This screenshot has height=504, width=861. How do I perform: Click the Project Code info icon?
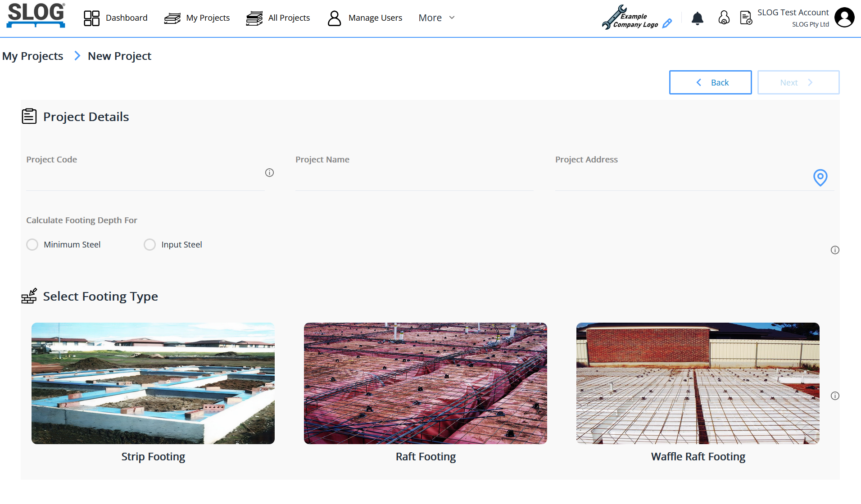click(269, 173)
